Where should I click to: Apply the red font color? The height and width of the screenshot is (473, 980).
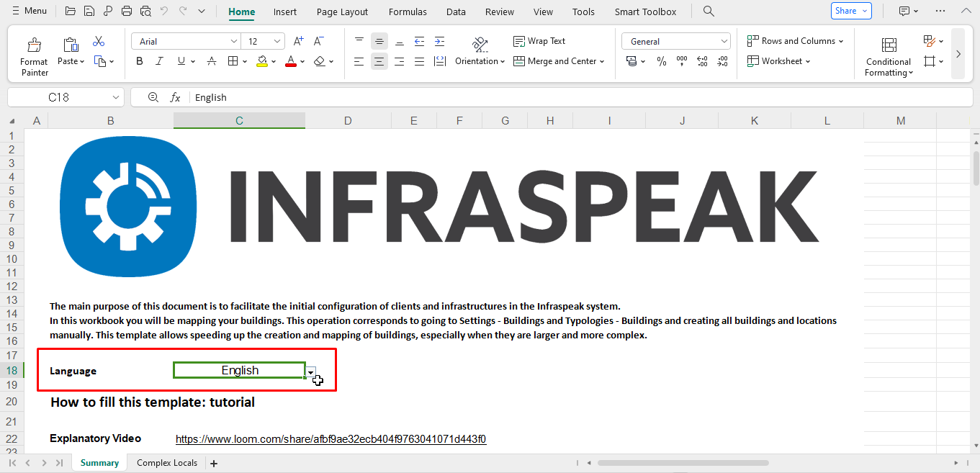coord(291,61)
